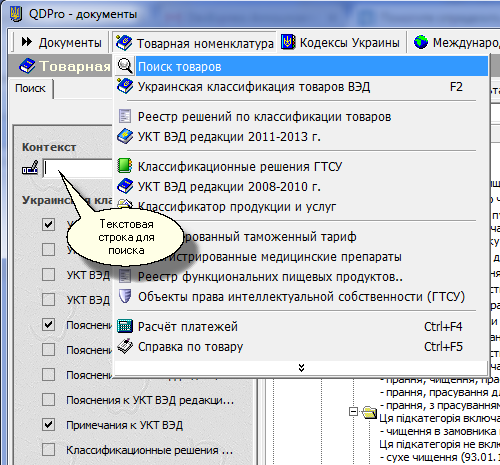Open the Документы toolbar button
The width and height of the screenshot is (500, 465).
pos(61,43)
